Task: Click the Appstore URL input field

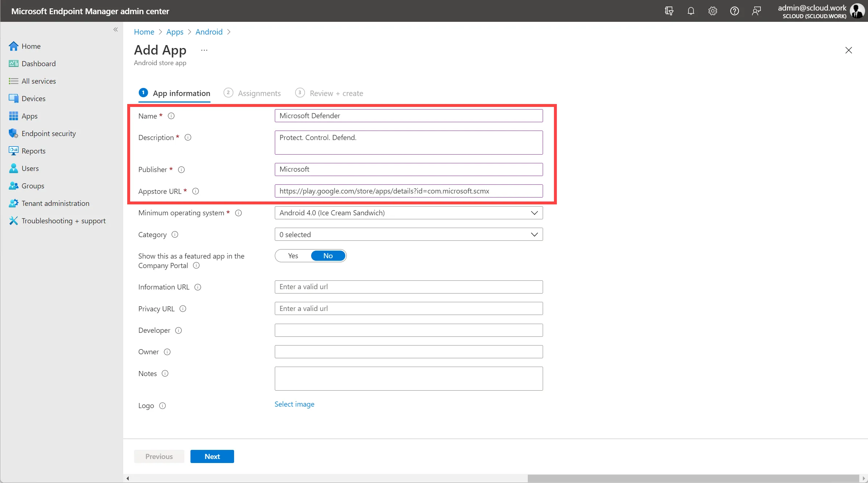Action: [x=409, y=191]
